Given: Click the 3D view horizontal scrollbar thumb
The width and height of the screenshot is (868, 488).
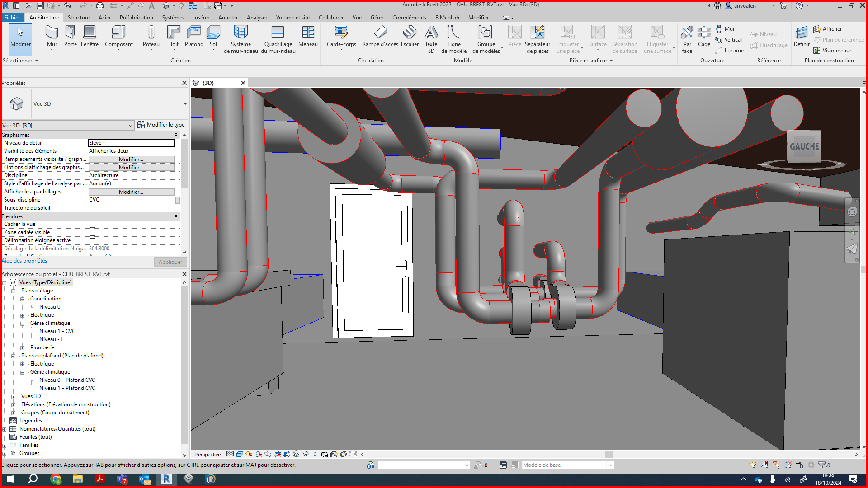Looking at the screenshot, I should coord(609,455).
